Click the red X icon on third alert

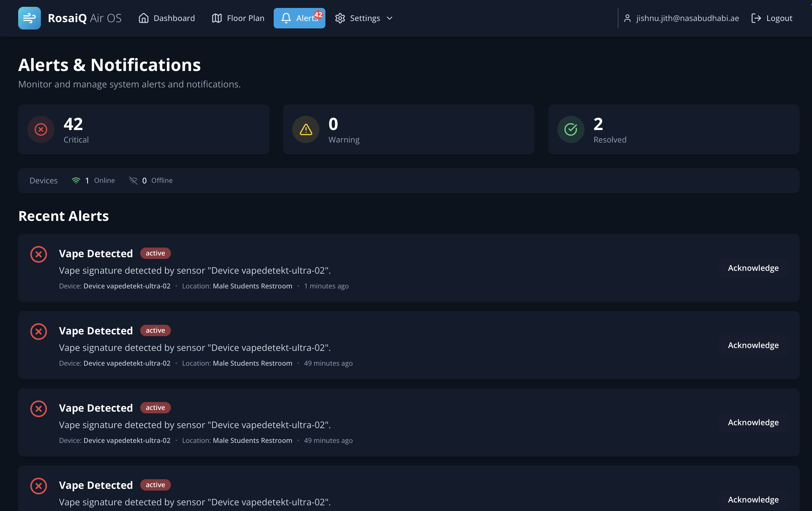[38, 409]
